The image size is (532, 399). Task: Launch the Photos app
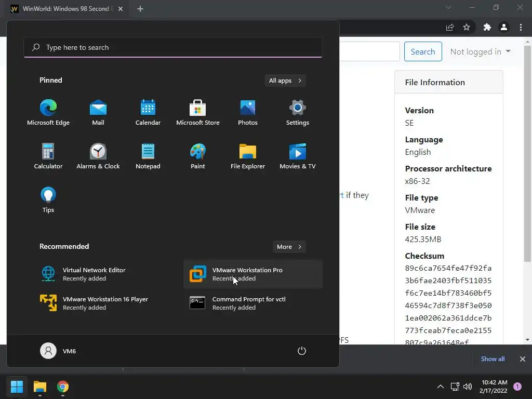pos(248,113)
